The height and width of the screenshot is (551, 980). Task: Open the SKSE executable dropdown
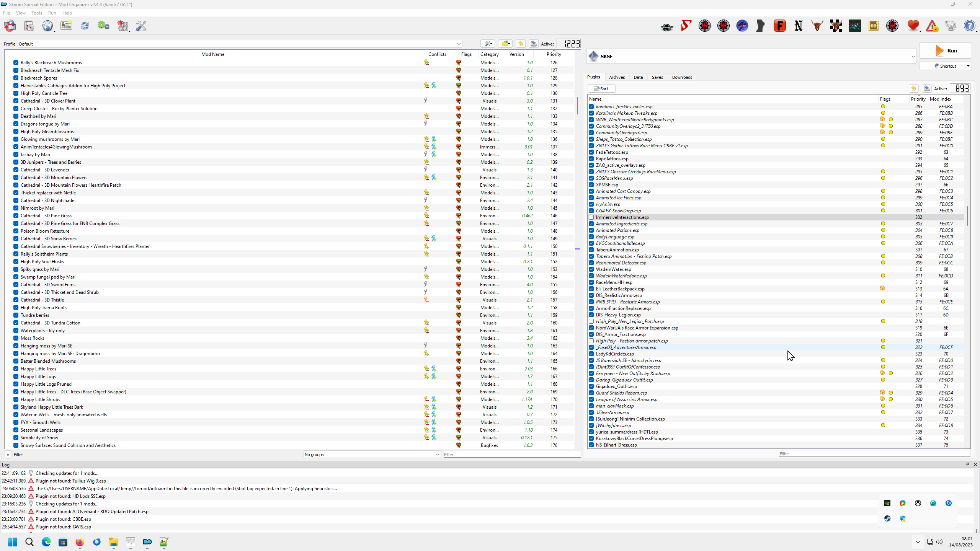point(913,57)
